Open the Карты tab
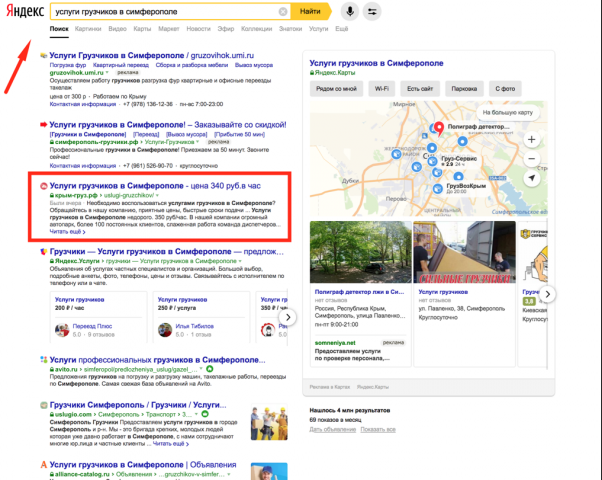 coord(142,29)
